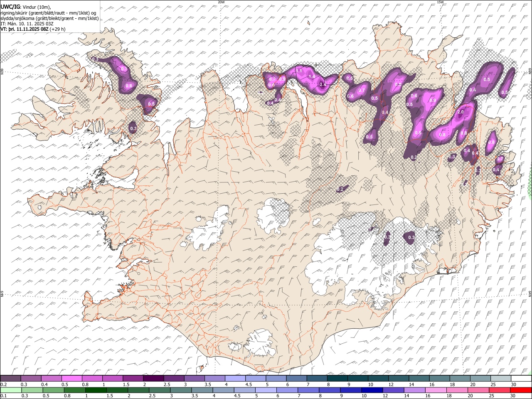Pick bottom-row violet swatch between 14 and 16
The height and width of the screenshot is (399, 532).
click(x=414, y=390)
